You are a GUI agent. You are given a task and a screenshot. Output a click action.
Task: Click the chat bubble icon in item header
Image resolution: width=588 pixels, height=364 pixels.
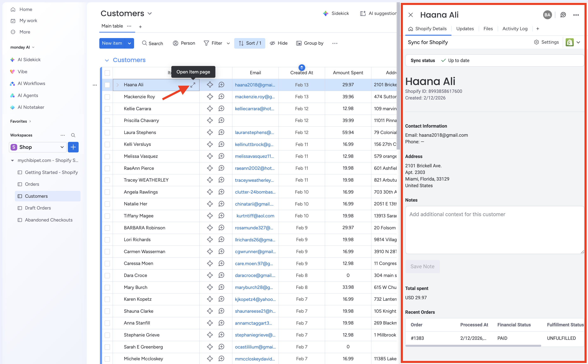tap(563, 15)
